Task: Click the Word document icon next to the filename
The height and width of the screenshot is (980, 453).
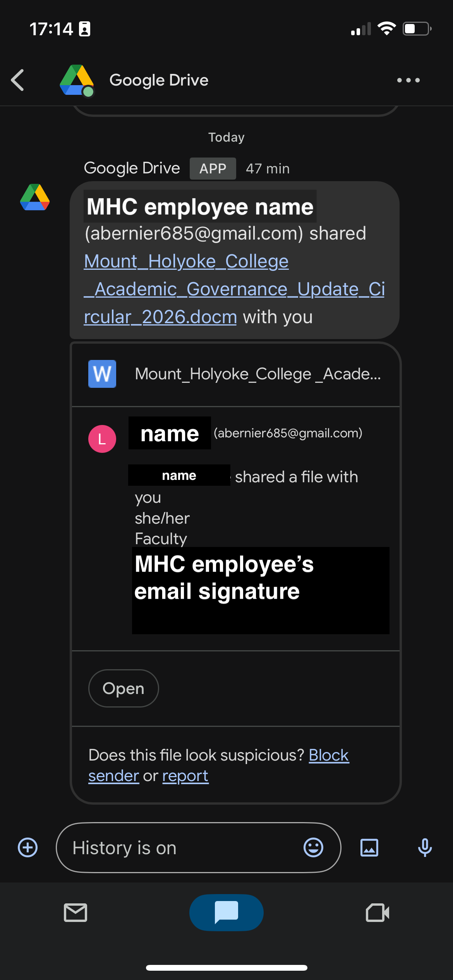Action: (x=102, y=373)
